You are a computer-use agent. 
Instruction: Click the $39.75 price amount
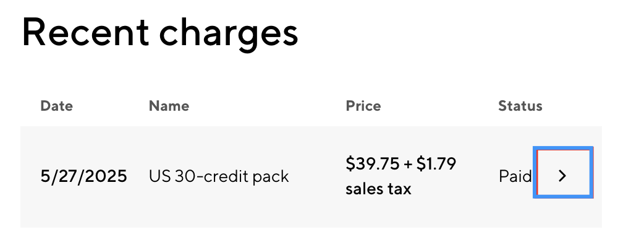(x=372, y=163)
